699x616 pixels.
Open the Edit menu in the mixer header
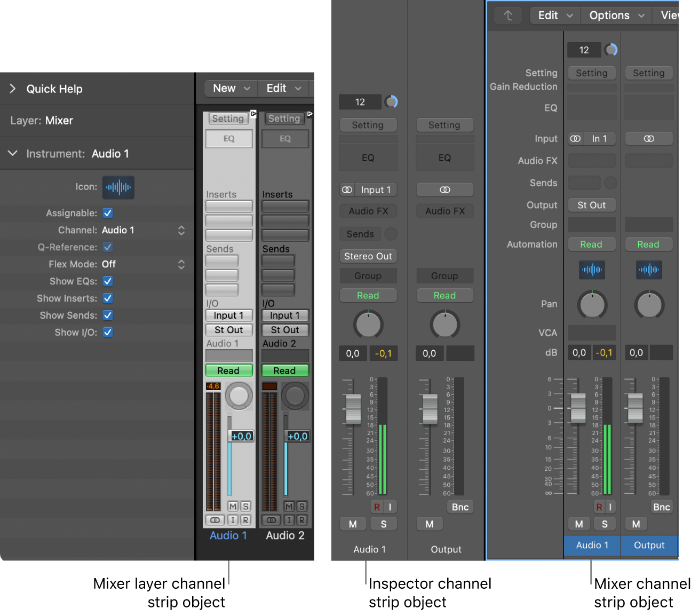(x=554, y=15)
